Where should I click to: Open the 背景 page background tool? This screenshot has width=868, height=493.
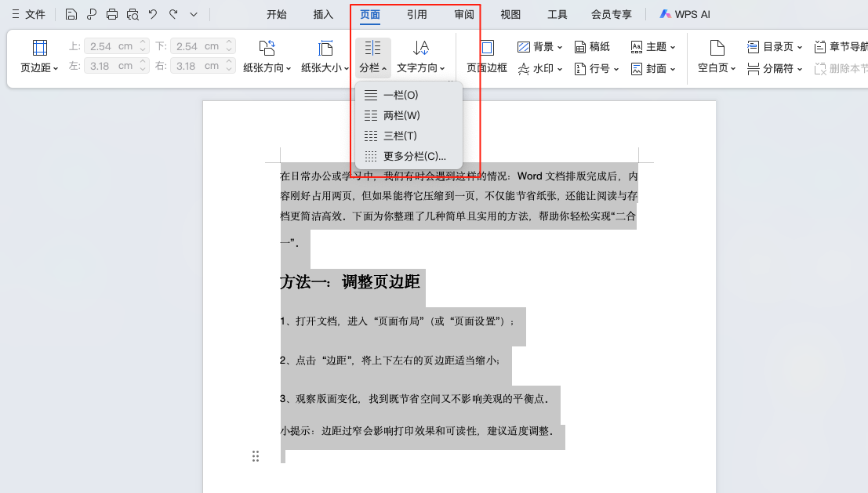pyautogui.click(x=541, y=45)
